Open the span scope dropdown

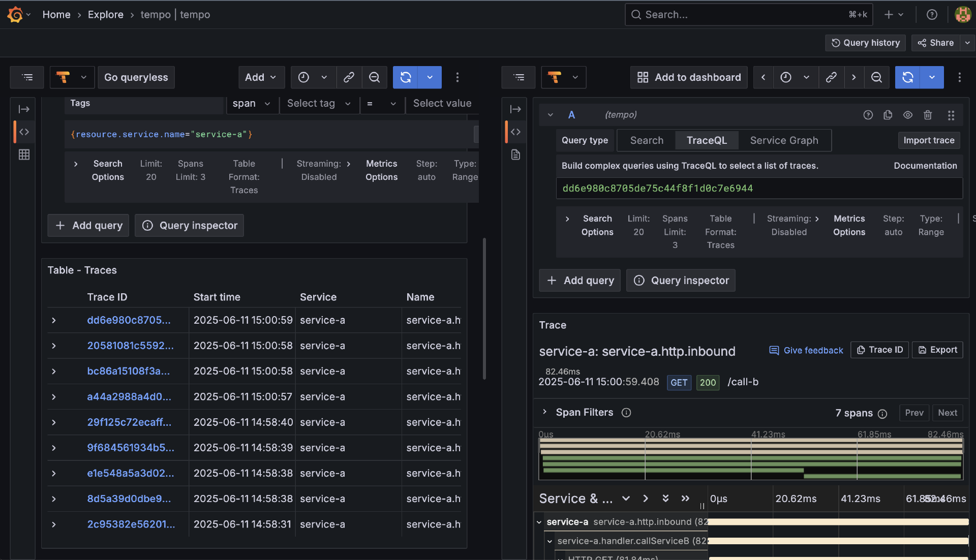(252, 104)
